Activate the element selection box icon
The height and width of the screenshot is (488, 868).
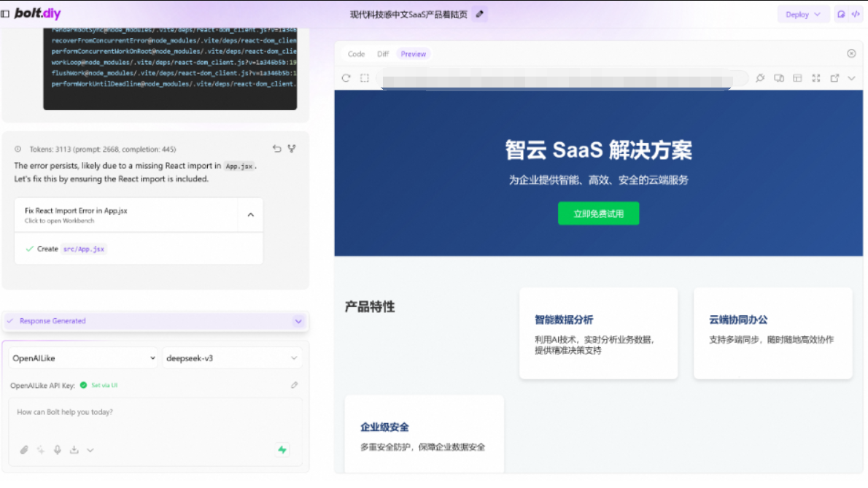tap(364, 78)
